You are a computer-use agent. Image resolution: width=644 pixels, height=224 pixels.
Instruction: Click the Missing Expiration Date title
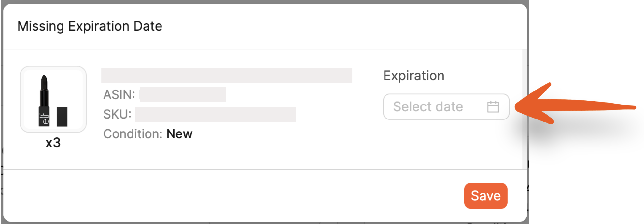point(90,26)
